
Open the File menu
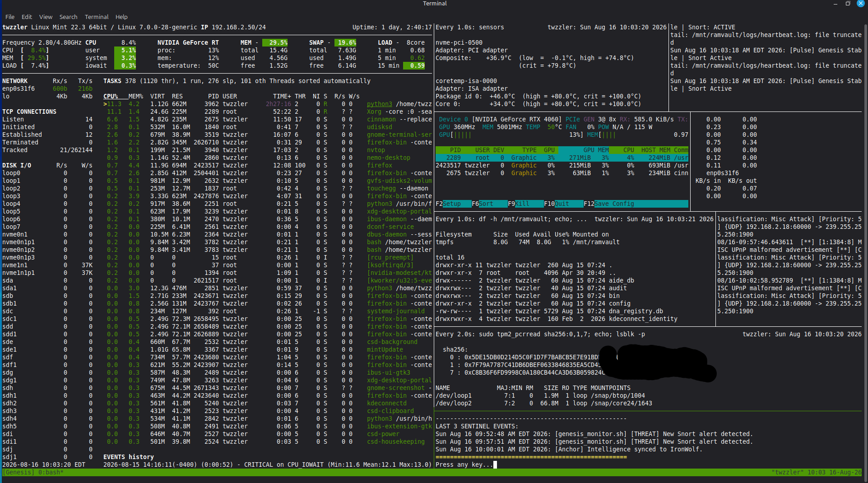[10, 17]
